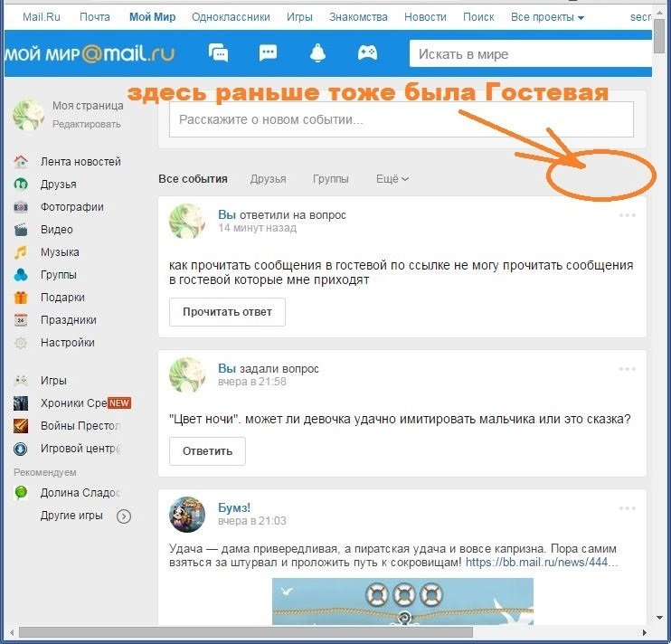Open Знакомства in top navigation
671x644 pixels.
click(x=358, y=17)
